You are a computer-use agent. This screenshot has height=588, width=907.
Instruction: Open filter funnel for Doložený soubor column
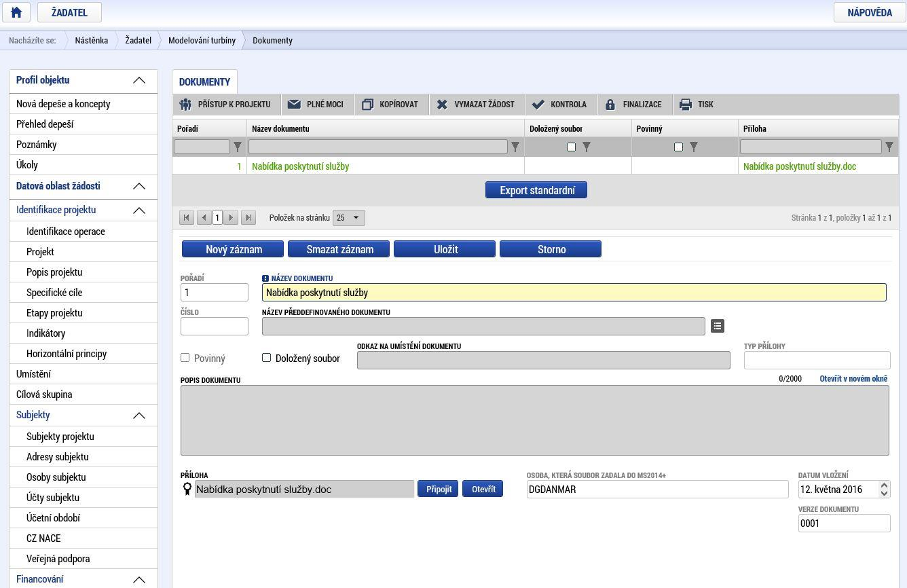[587, 147]
